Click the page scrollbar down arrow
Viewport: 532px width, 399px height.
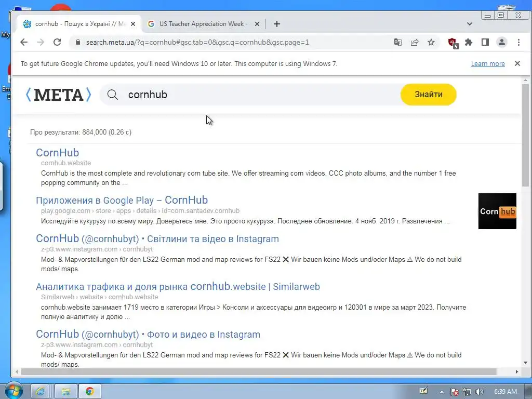coord(526,363)
